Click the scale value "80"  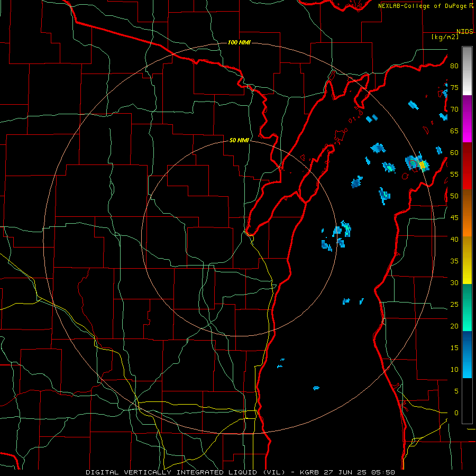tap(454, 66)
